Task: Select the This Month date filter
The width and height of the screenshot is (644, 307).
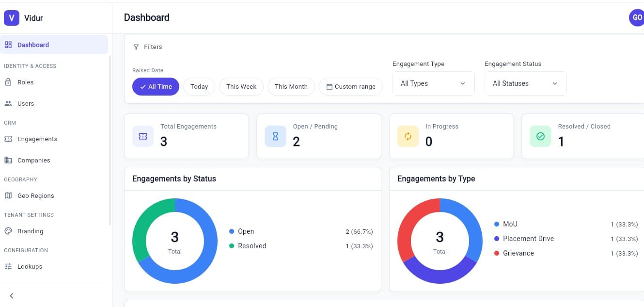Action: 291,86
